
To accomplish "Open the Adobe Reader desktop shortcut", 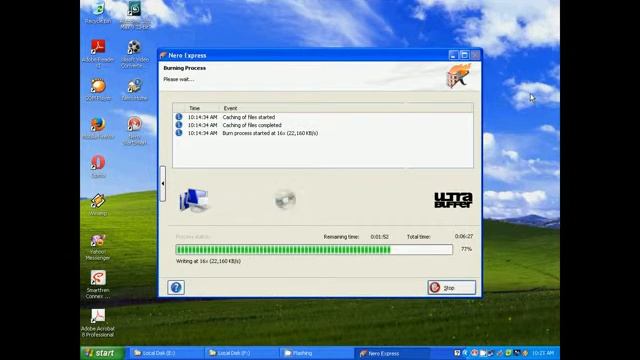I will (98, 53).
